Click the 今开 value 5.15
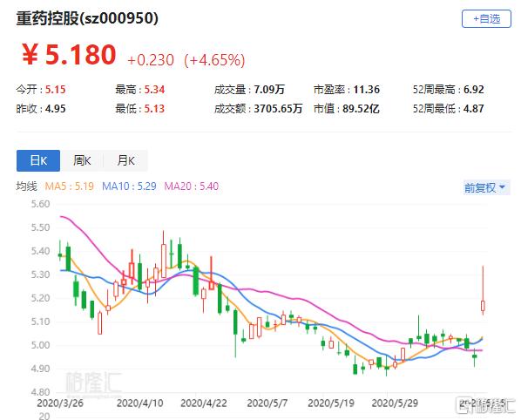Viewport: 521px width, 420px height. point(55,90)
